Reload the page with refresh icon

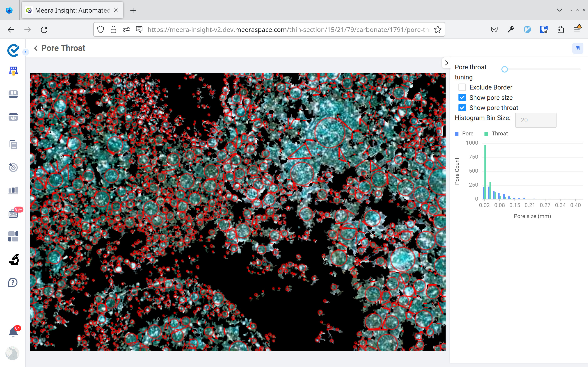(44, 30)
